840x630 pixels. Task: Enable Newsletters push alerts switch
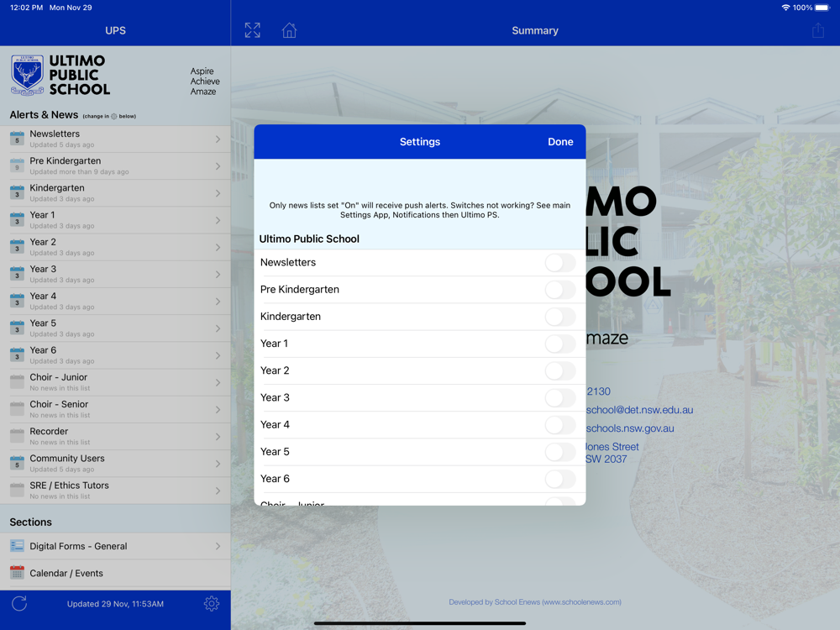tap(560, 262)
